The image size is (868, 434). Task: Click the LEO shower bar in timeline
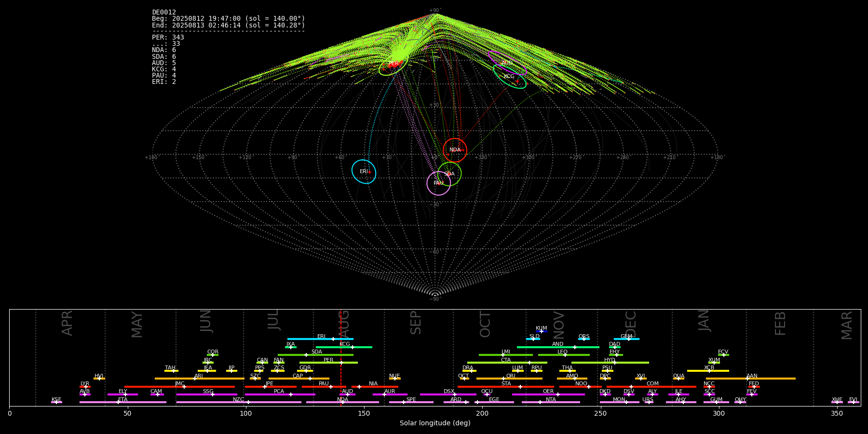click(564, 355)
